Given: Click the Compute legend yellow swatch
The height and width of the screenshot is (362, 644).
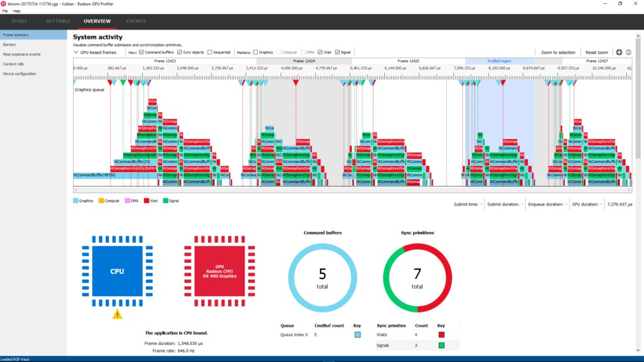Looking at the screenshot, I should tap(101, 200).
